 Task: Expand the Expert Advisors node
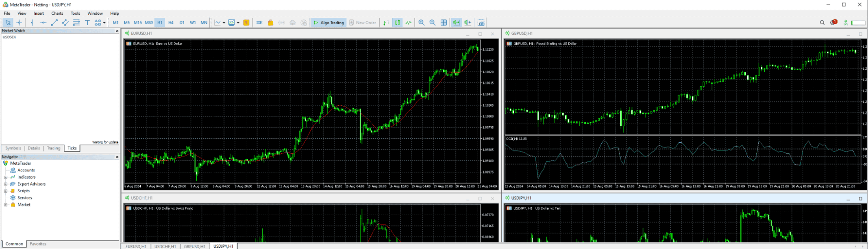[x=6, y=184]
